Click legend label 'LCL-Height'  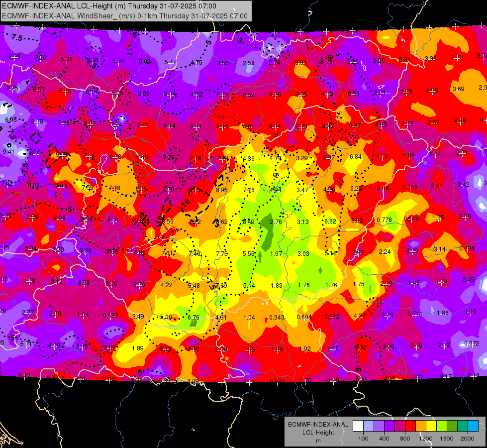pos(318,433)
